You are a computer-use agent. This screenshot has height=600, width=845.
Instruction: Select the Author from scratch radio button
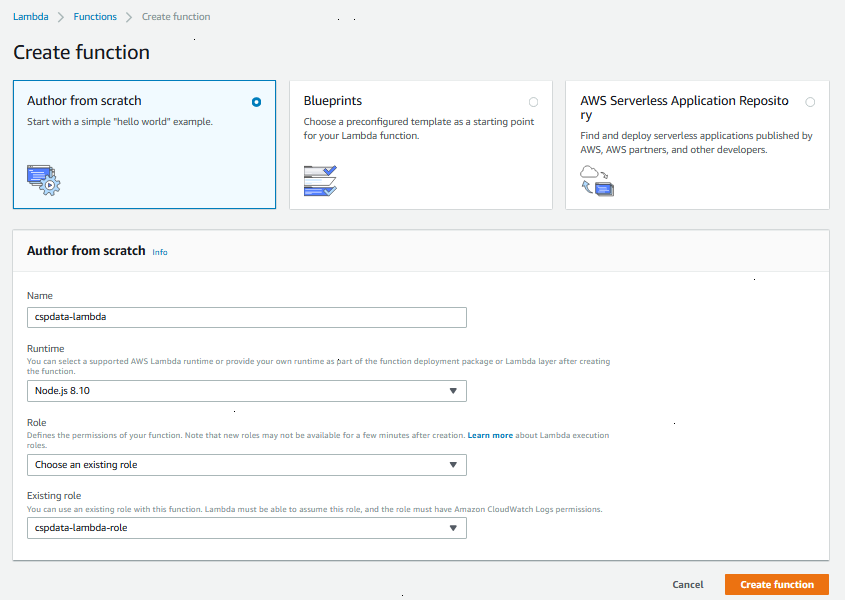pos(256,101)
